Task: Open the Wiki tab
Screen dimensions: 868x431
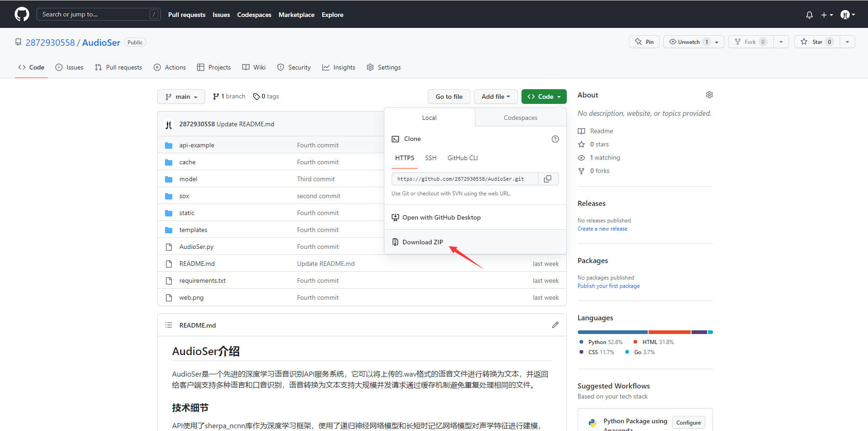Action: pyautogui.click(x=254, y=67)
